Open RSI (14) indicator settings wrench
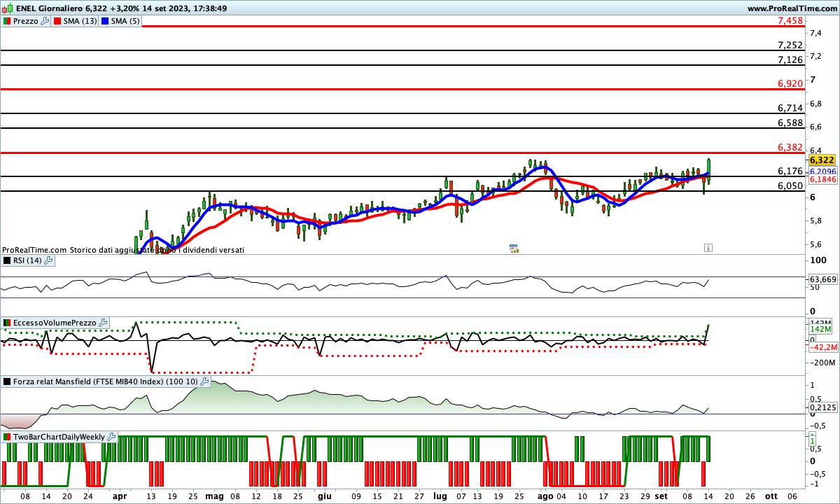The image size is (840, 504). click(48, 260)
